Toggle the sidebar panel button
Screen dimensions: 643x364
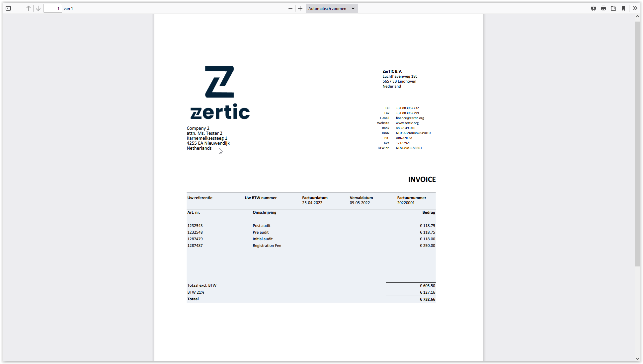8,8
